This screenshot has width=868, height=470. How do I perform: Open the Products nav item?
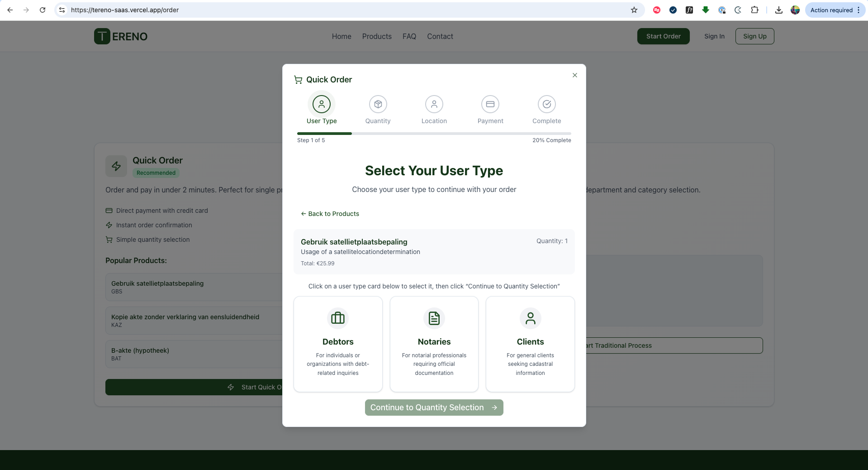coord(377,36)
